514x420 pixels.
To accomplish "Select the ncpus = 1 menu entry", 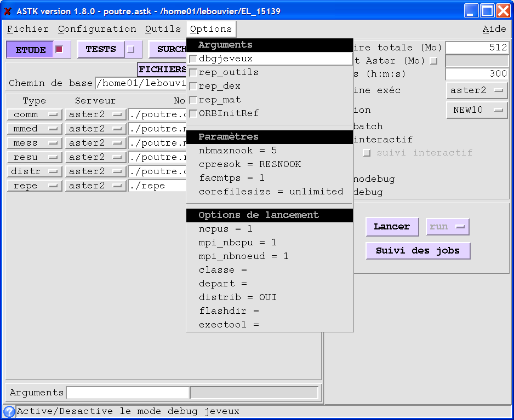I will 226,229.
